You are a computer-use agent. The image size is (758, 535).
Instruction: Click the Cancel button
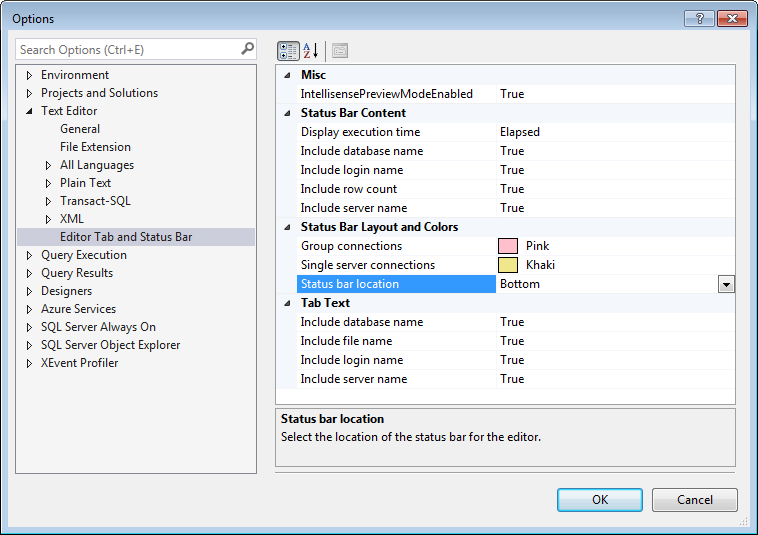(695, 500)
